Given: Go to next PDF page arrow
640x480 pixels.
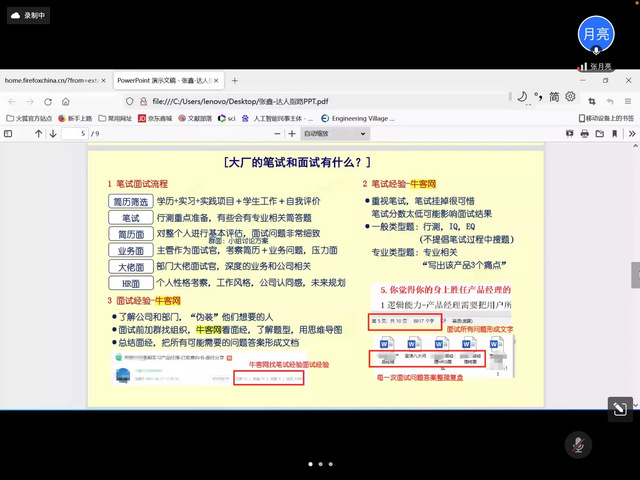Looking at the screenshot, I should click(53, 133).
